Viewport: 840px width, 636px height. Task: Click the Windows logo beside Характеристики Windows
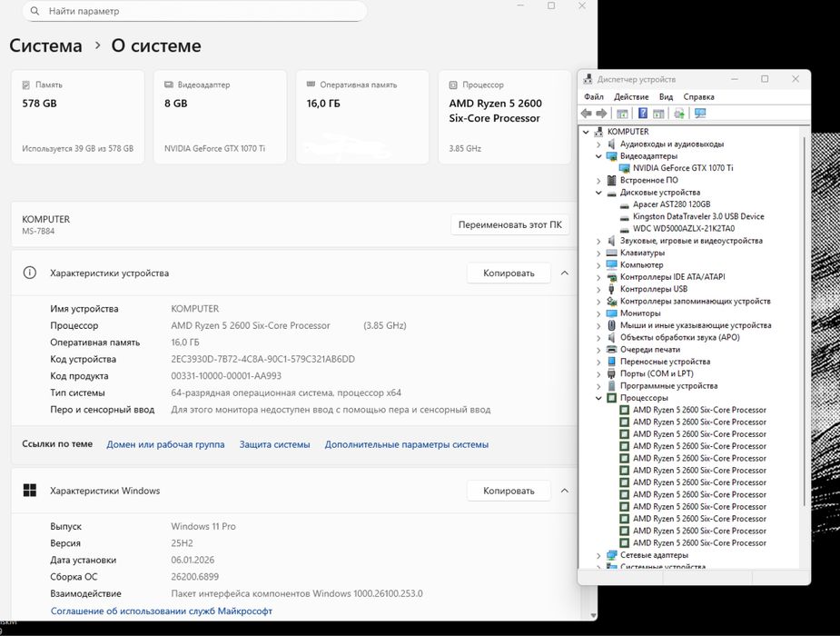point(30,491)
